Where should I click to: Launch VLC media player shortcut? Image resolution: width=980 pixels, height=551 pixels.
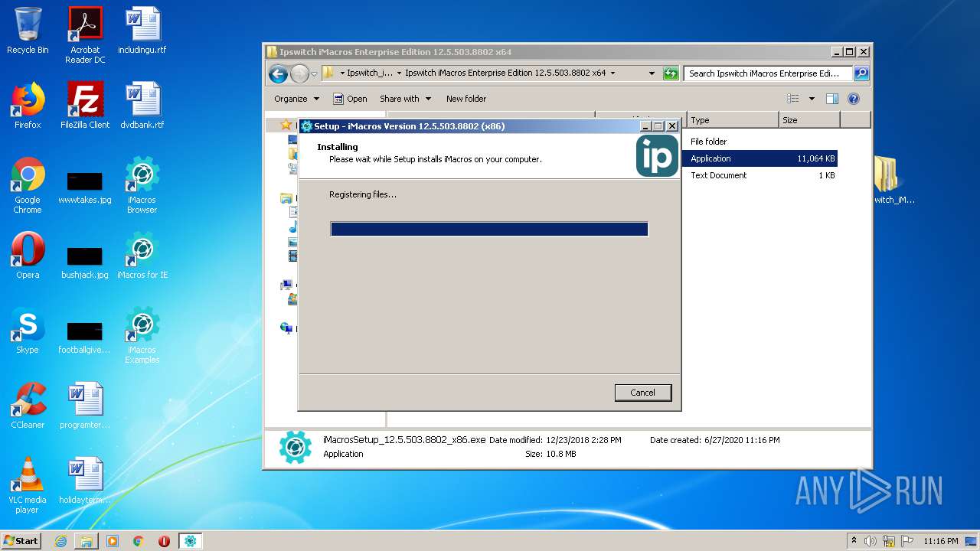click(x=28, y=485)
